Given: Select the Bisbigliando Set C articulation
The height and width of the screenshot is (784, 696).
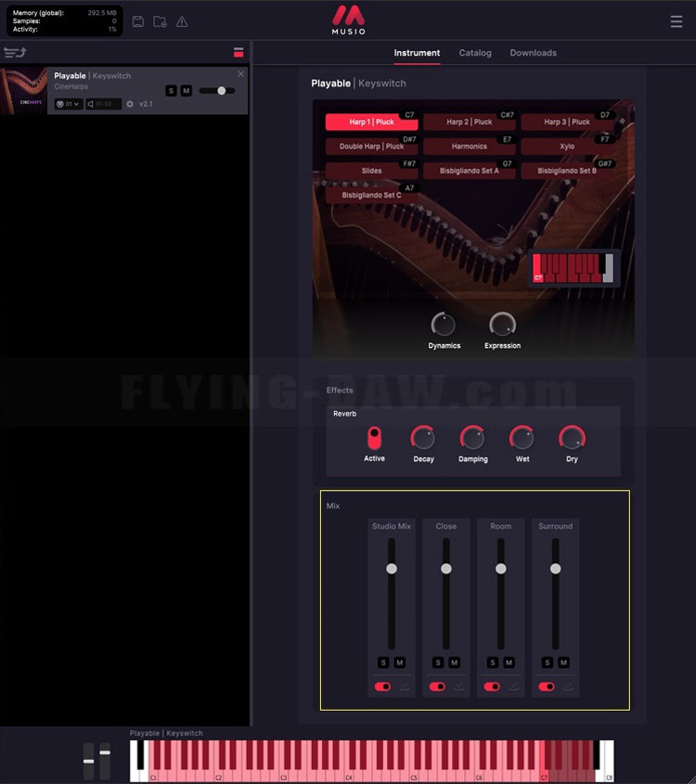Looking at the screenshot, I should click(x=371, y=195).
